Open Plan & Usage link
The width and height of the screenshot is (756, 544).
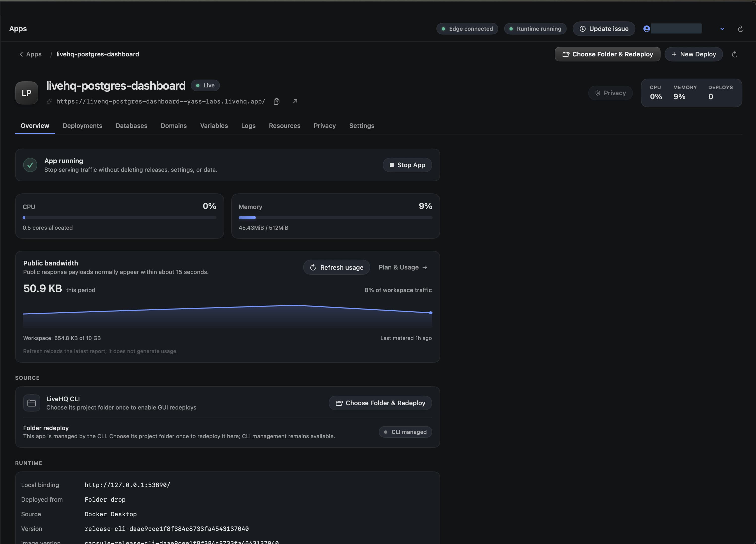tap(403, 267)
